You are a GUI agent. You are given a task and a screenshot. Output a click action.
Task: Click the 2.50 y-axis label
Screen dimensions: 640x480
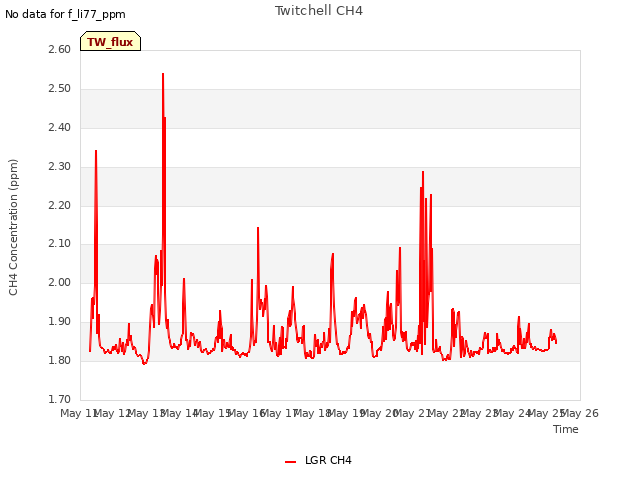click(x=60, y=89)
